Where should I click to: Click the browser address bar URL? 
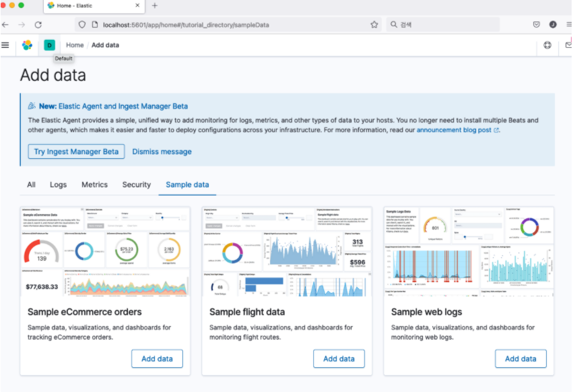pos(186,25)
